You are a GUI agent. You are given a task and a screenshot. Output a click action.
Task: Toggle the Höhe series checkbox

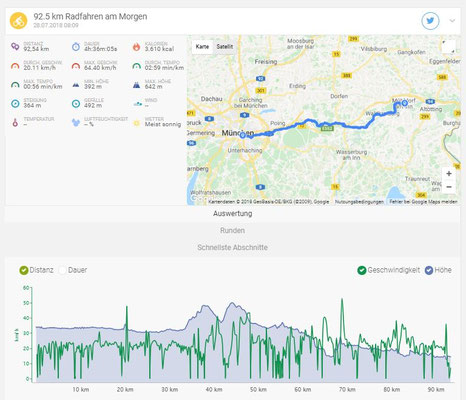pyautogui.click(x=429, y=270)
